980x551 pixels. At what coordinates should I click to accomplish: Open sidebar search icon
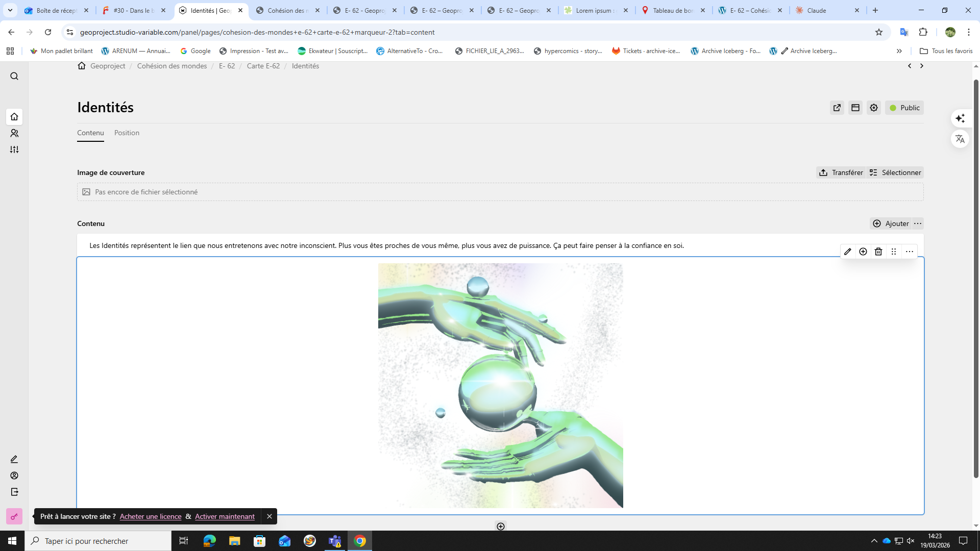pyautogui.click(x=14, y=77)
